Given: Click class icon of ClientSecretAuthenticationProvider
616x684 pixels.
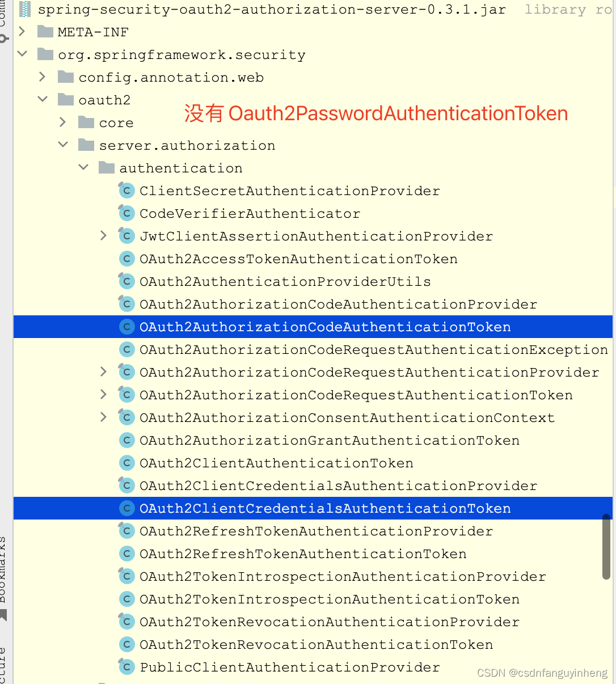Looking at the screenshot, I should coord(126,191).
